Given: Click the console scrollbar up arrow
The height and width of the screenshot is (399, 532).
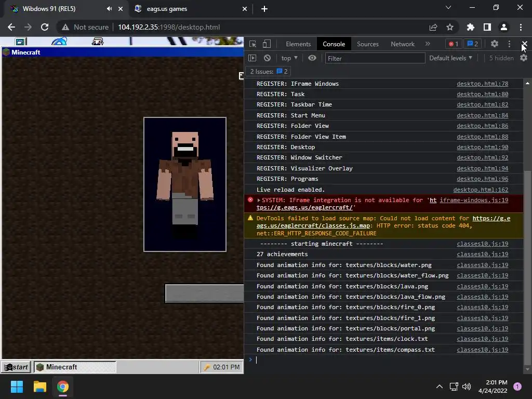Looking at the screenshot, I should [x=527, y=83].
